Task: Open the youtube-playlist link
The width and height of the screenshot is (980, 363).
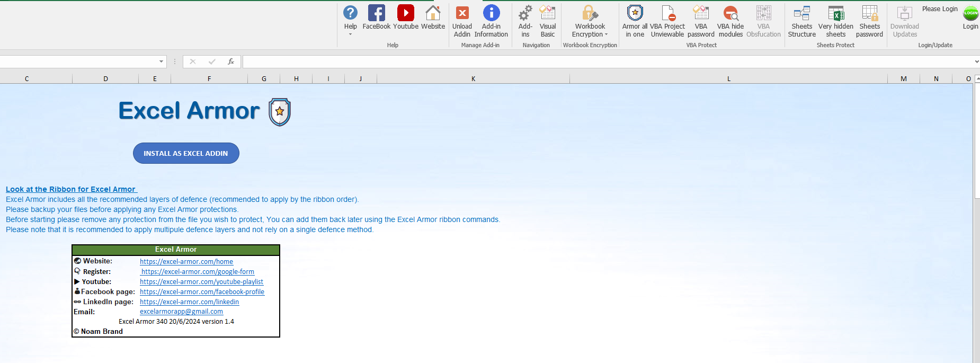Action: [201, 282]
